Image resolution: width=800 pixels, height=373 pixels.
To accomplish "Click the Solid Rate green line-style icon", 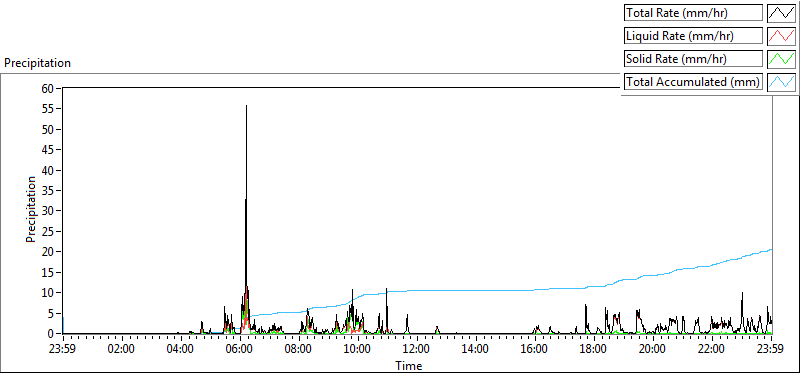I will (781, 59).
